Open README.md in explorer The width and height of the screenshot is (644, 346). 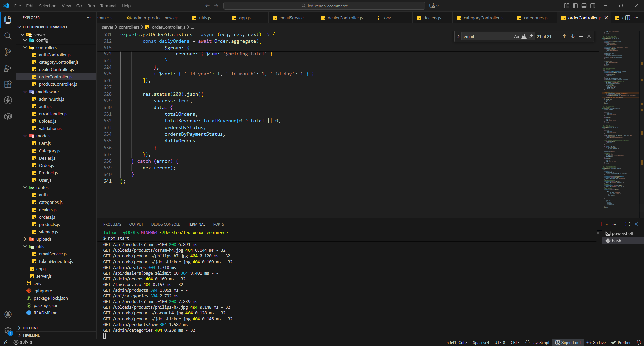point(45,313)
